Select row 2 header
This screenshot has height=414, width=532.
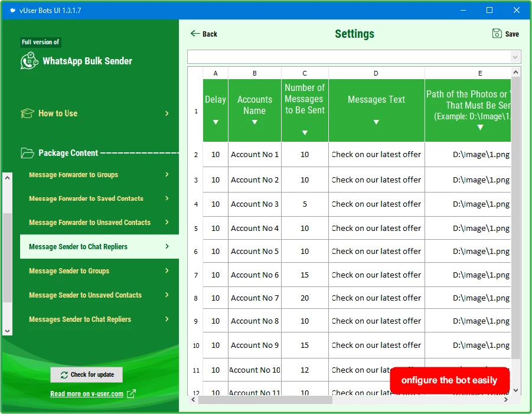point(196,154)
